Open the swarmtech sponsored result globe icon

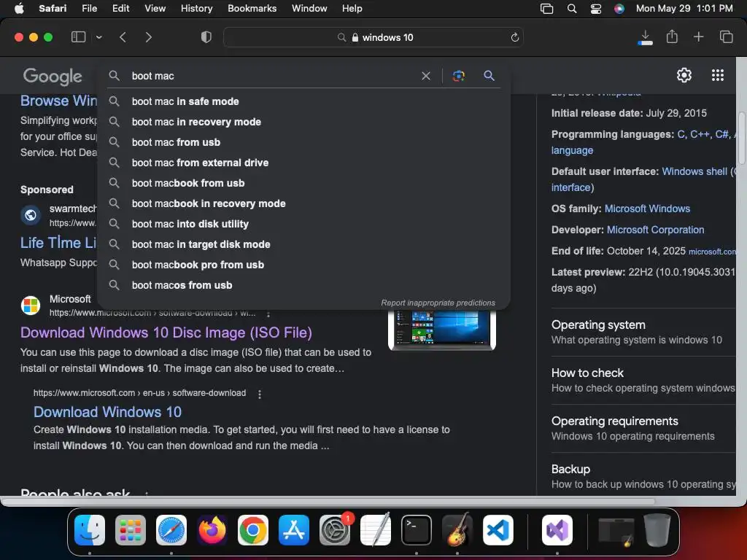point(31,215)
